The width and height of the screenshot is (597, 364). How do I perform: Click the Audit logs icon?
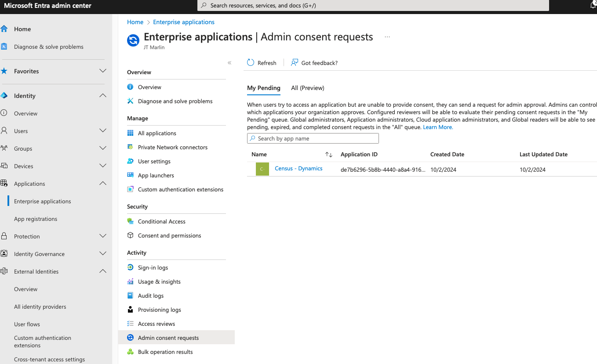click(x=130, y=296)
